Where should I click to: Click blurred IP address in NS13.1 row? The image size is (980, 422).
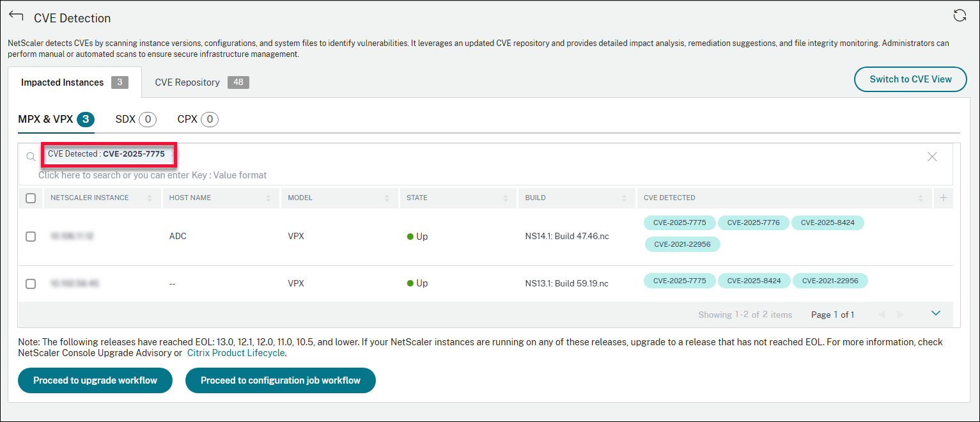75,283
